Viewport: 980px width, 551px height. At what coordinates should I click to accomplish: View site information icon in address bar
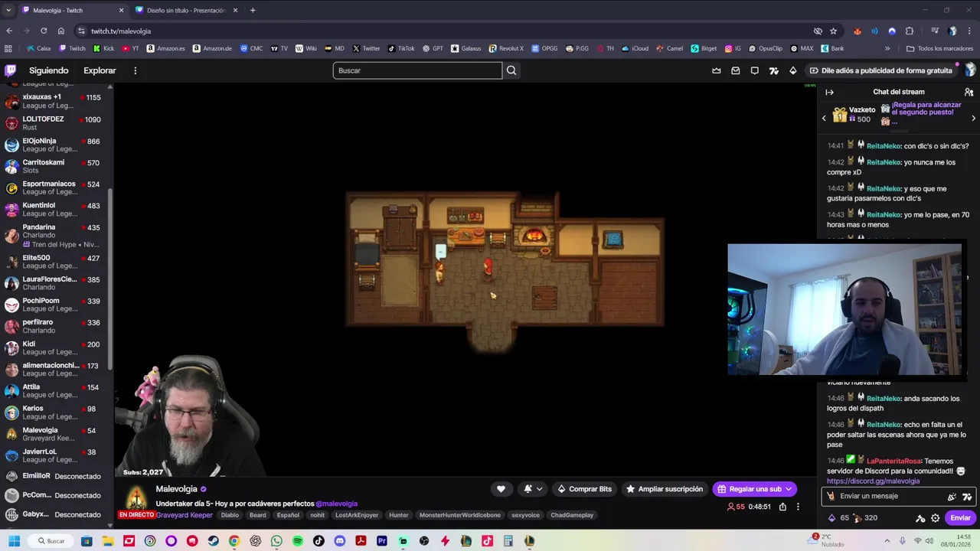coord(81,31)
